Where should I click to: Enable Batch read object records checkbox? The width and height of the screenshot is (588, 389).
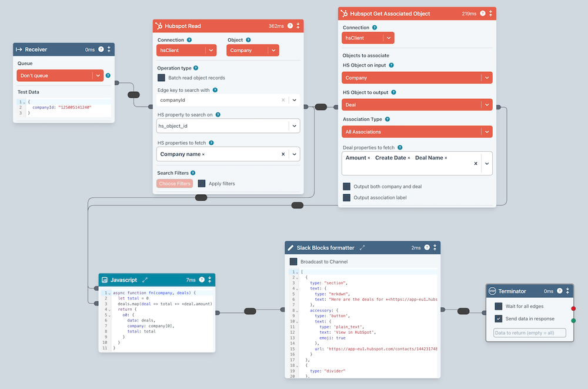coord(161,78)
